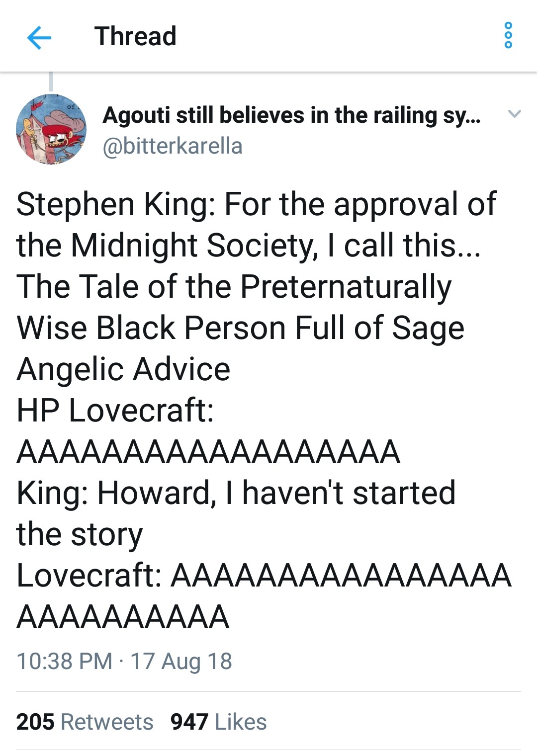Open the Agouti display name profile
Viewport: 537px width, 756px height.
(291, 115)
